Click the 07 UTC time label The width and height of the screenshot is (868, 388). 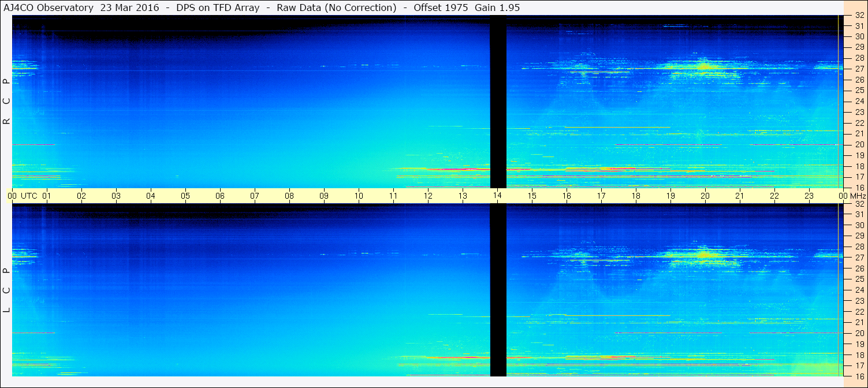[x=255, y=196]
